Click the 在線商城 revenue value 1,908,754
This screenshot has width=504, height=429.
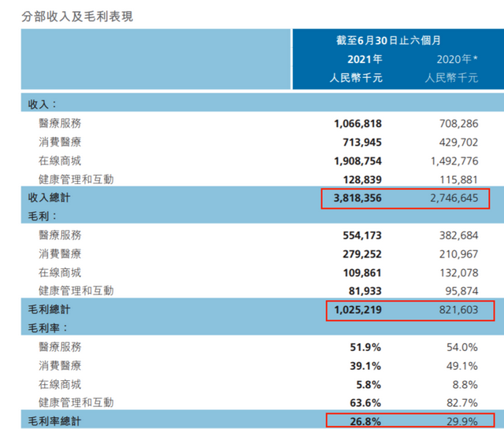(358, 161)
